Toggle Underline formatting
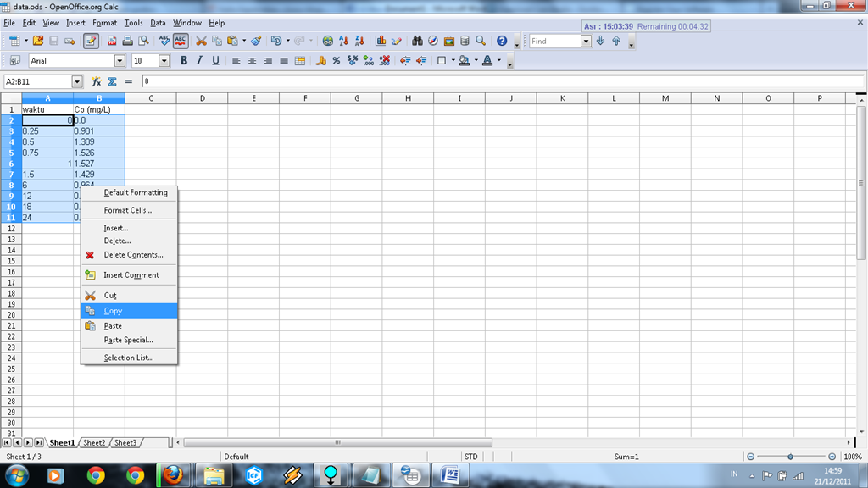This screenshot has height=488, width=868. pos(215,61)
